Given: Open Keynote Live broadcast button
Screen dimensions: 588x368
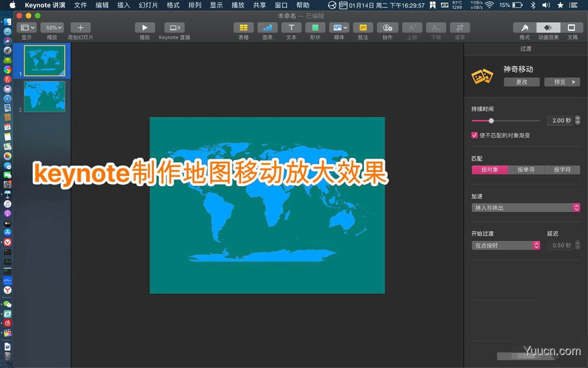Looking at the screenshot, I should point(175,28).
